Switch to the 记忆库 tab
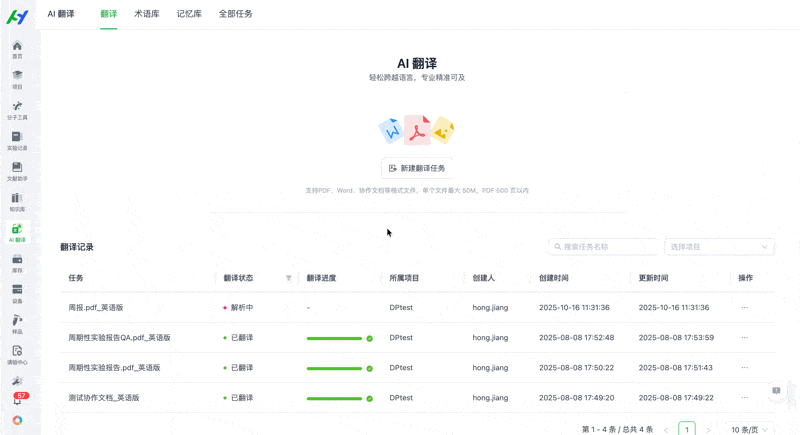800x435 pixels. [189, 14]
